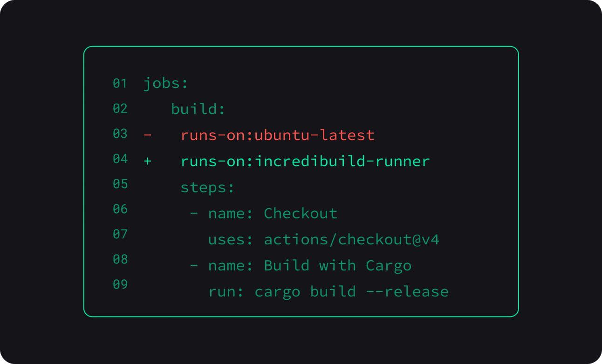The width and height of the screenshot is (602, 364).
Task: Click the green plus diff marker
Action: (x=147, y=162)
